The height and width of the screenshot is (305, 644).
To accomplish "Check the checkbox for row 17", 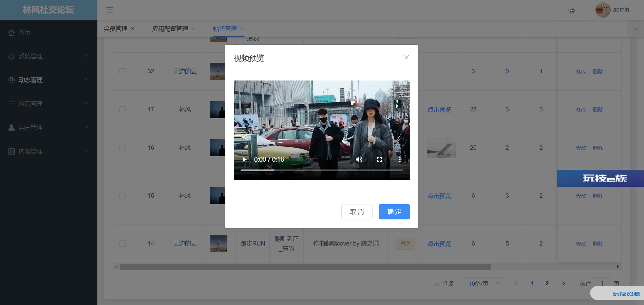I will [x=122, y=109].
